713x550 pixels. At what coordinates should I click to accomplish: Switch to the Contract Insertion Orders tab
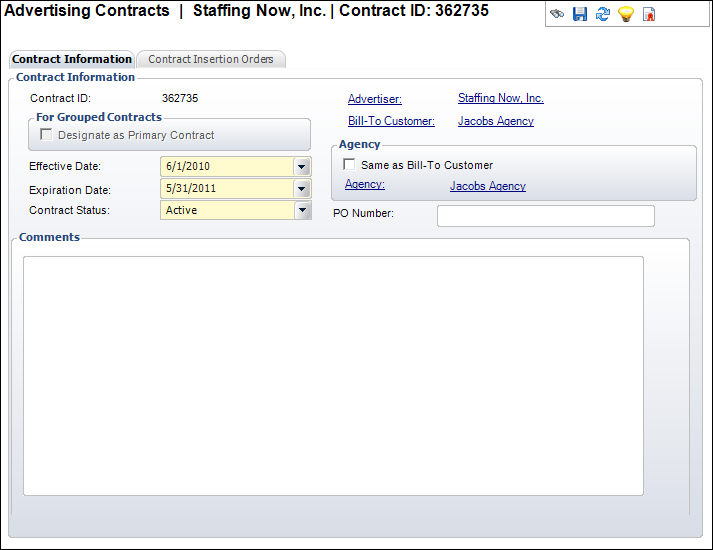tap(211, 59)
